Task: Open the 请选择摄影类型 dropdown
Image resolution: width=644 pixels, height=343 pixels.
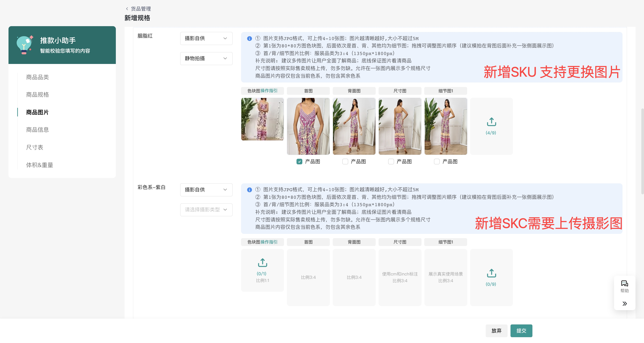Action: pos(206,210)
